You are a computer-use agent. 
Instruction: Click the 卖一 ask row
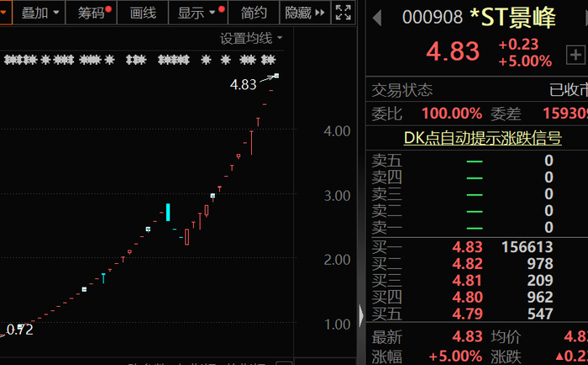(x=476, y=228)
